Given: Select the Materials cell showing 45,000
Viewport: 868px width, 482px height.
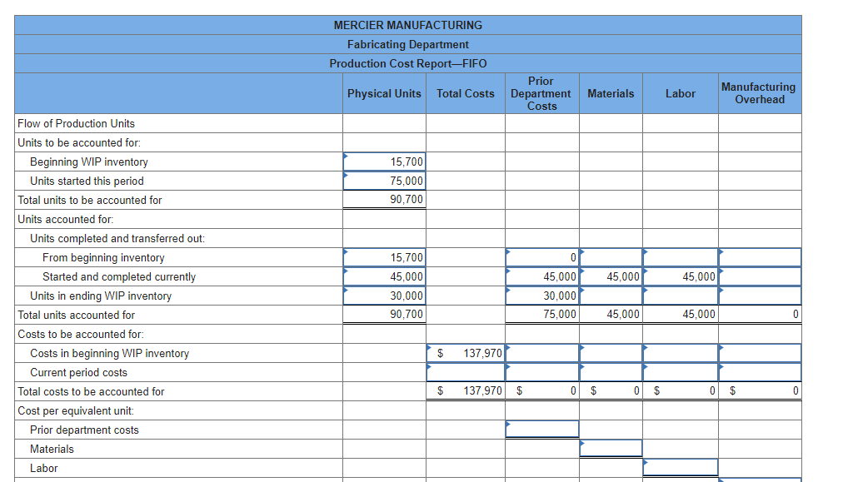Looking at the screenshot, I should point(611,276).
